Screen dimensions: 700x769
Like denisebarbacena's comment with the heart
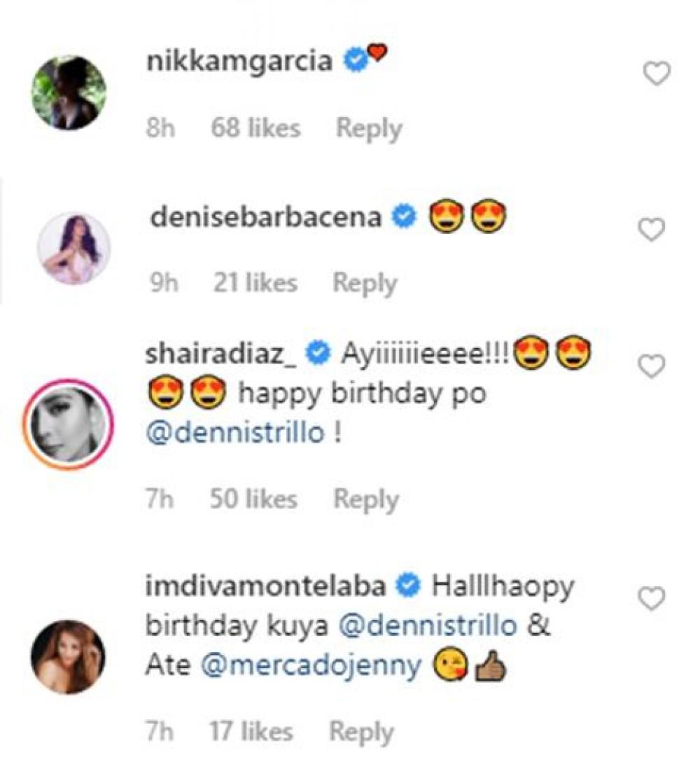(x=652, y=230)
